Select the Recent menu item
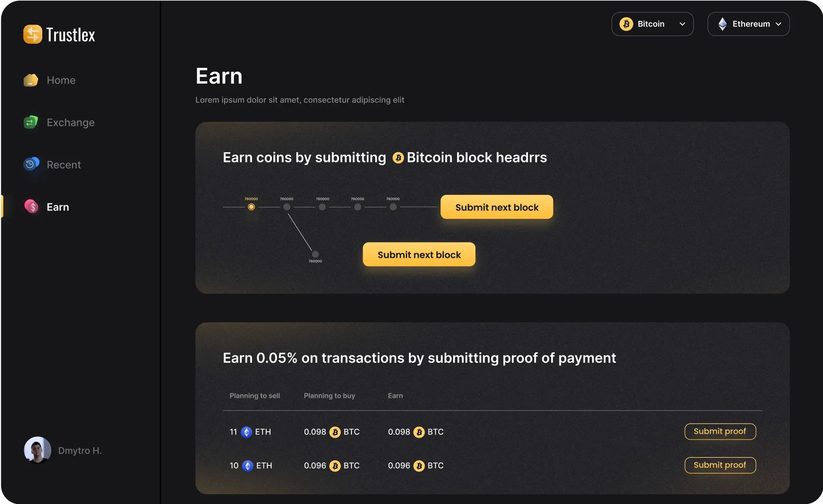The height and width of the screenshot is (504, 823). pos(64,164)
